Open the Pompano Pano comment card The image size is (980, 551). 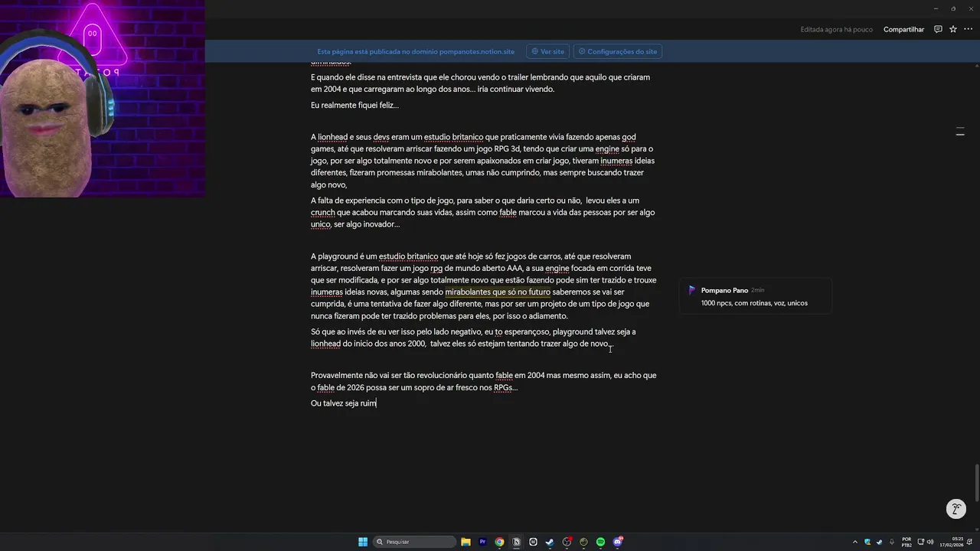[755, 296]
